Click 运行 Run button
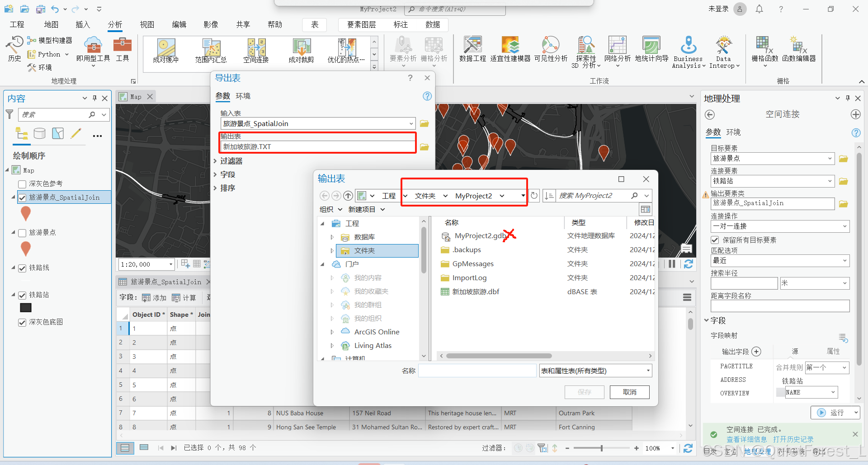The width and height of the screenshot is (868, 465). pos(831,413)
